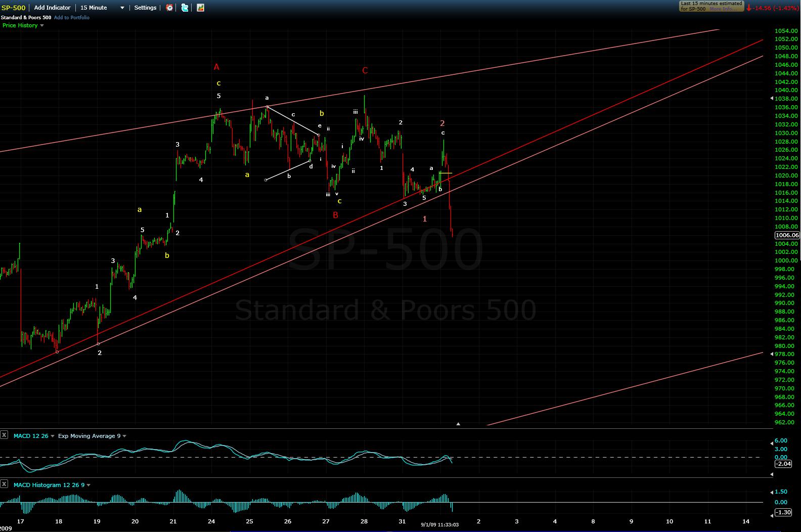
Task: Click the date label 31 on time axis
Action: [x=402, y=521]
